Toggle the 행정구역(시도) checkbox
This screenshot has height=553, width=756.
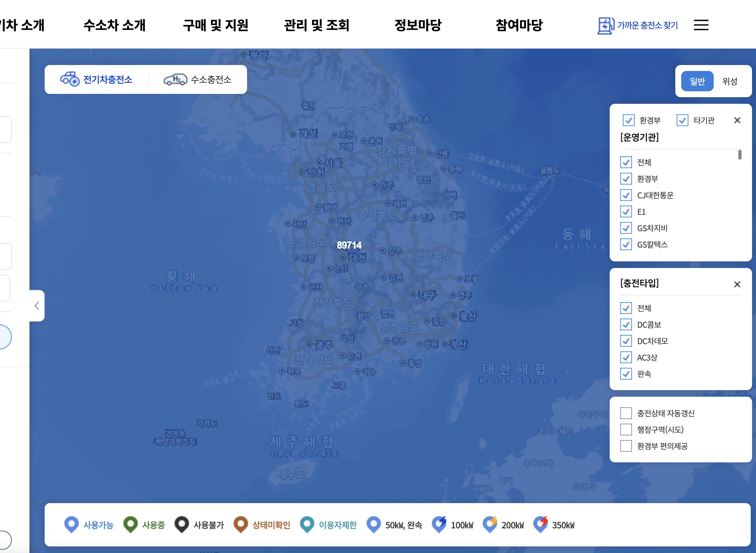(626, 430)
